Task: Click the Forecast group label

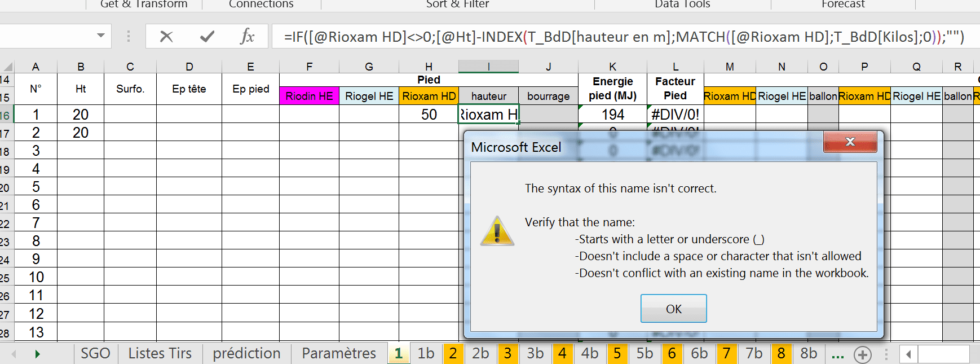Action: [x=843, y=4]
